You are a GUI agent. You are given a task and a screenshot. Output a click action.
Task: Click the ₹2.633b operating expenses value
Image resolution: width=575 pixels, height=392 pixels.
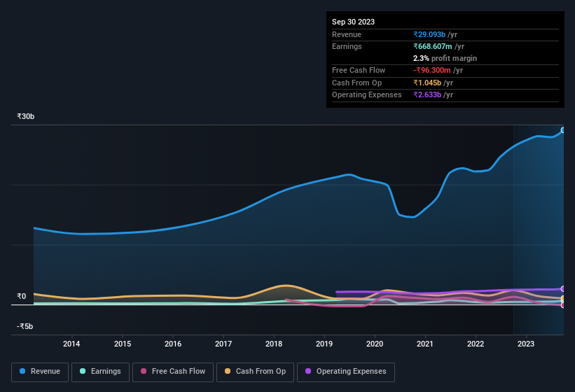coord(427,95)
